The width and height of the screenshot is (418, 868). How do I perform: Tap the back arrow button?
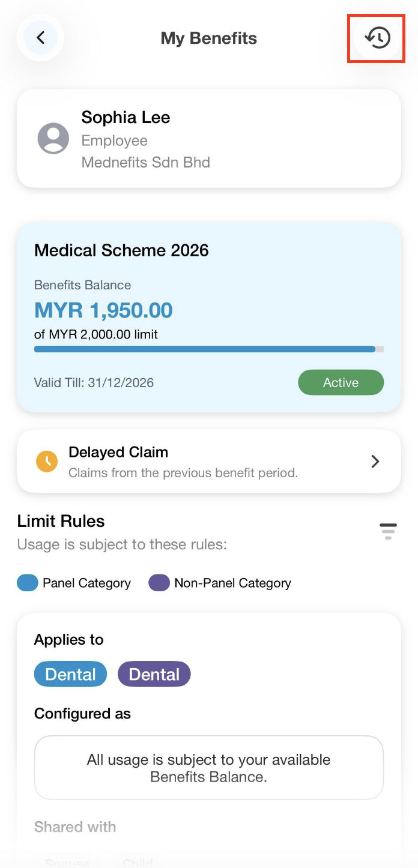point(40,38)
